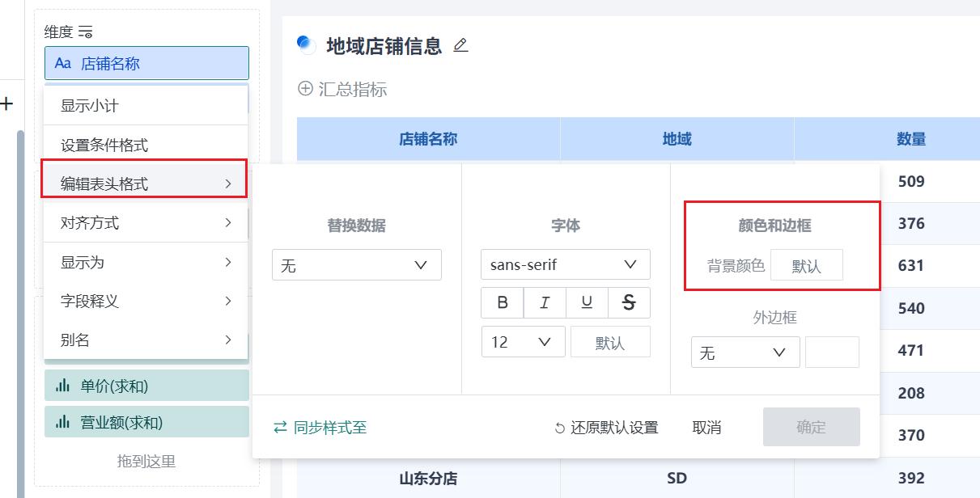Click the plus icon in the left sidebar

point(8,103)
